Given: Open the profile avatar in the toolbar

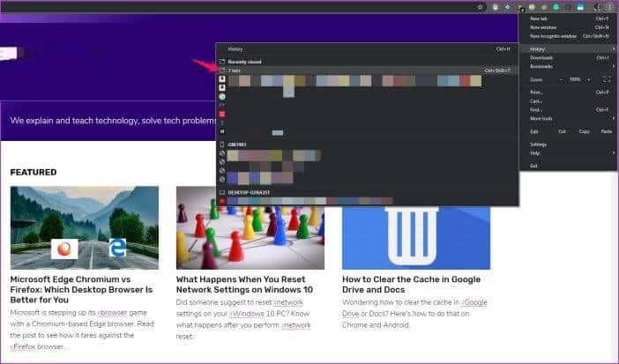Looking at the screenshot, I should (x=598, y=7).
